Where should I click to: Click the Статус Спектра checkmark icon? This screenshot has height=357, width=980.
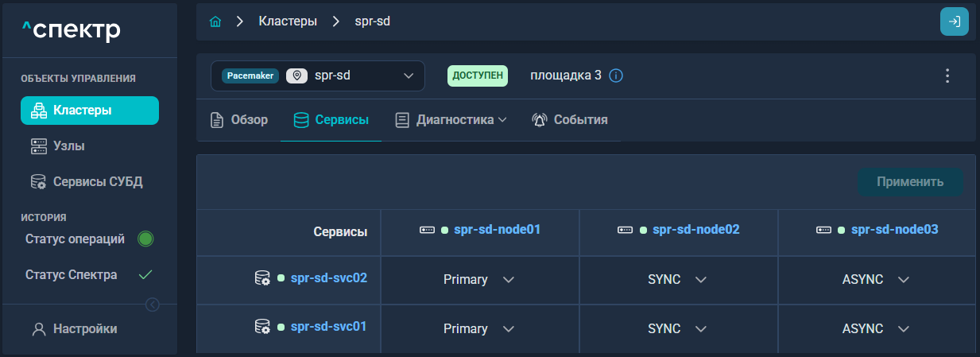[x=145, y=275]
